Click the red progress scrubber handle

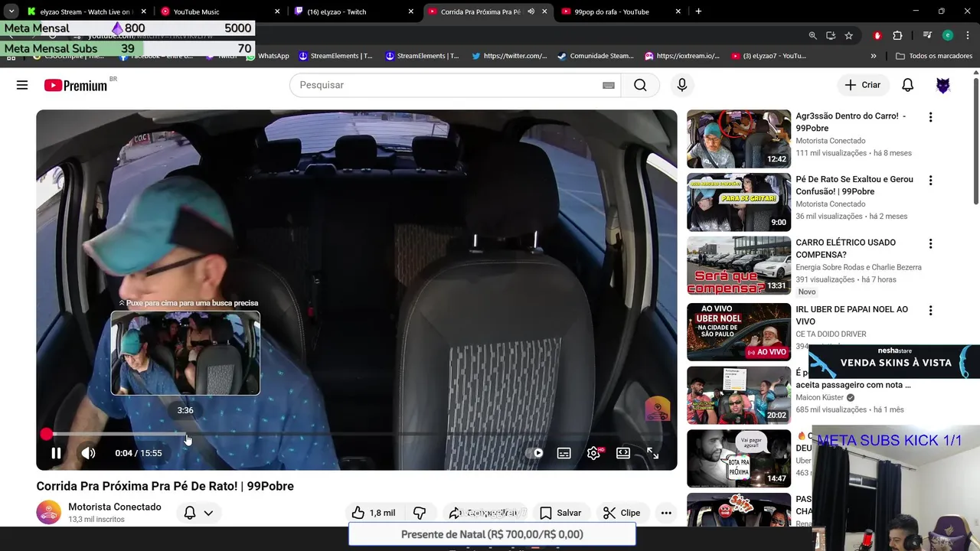[x=47, y=435]
